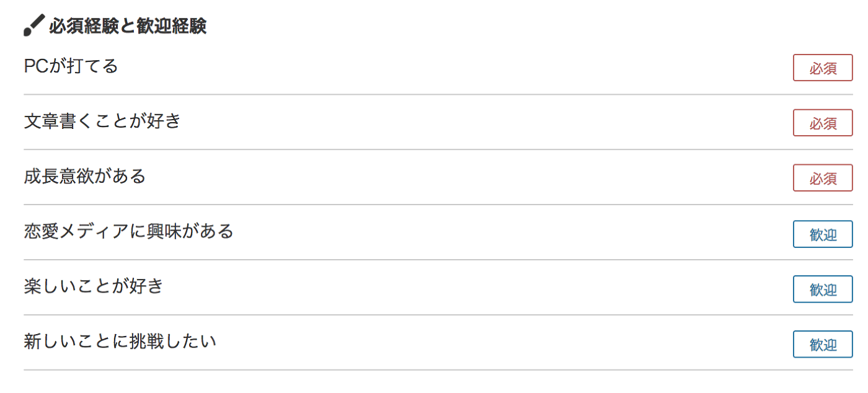Click the brush icon beside 必須経験と歓迎経験
This screenshot has width=868, height=393.
coord(33,26)
